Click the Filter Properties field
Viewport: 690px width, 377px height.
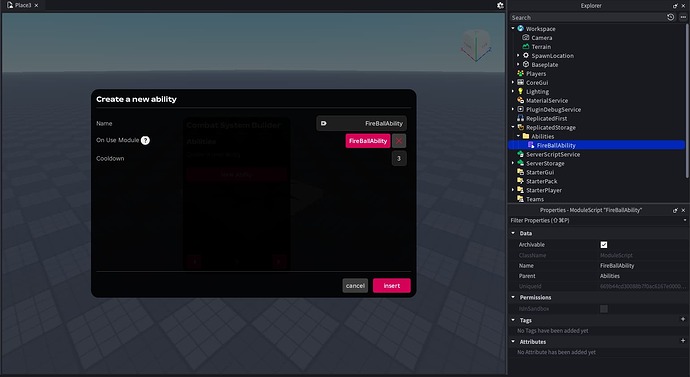pyautogui.click(x=595, y=220)
